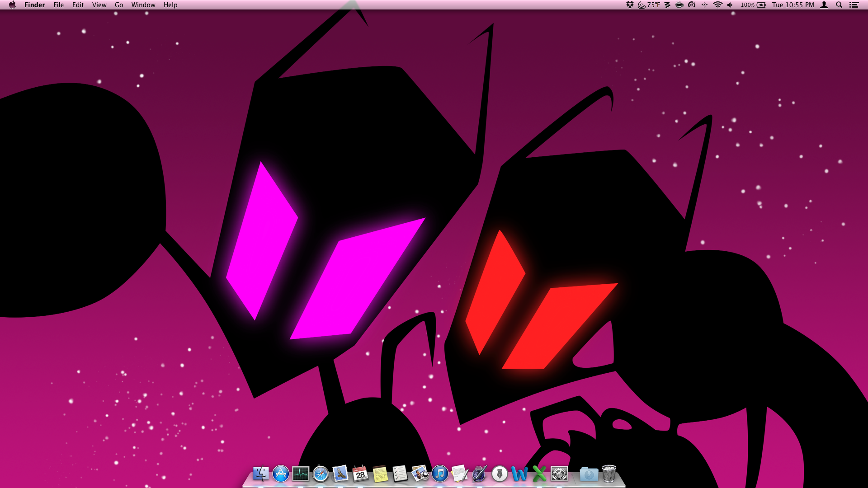
Task: Launch the App Store from the dock
Action: [x=281, y=474]
